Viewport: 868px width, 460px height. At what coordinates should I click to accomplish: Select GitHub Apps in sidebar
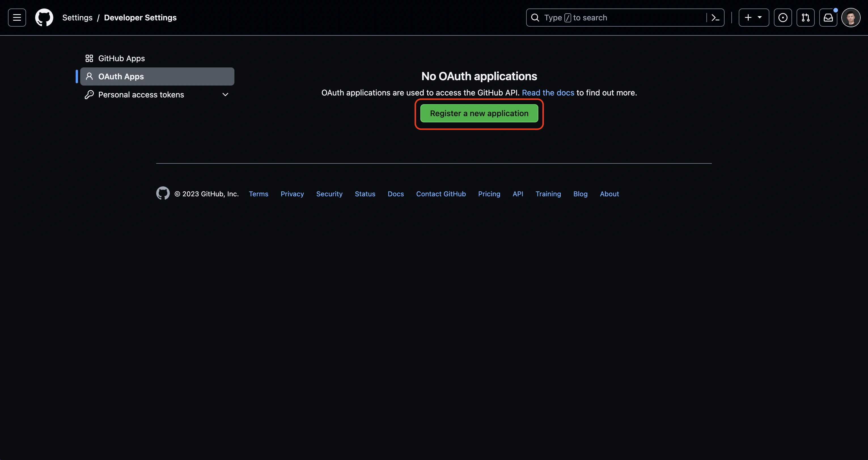tap(157, 58)
